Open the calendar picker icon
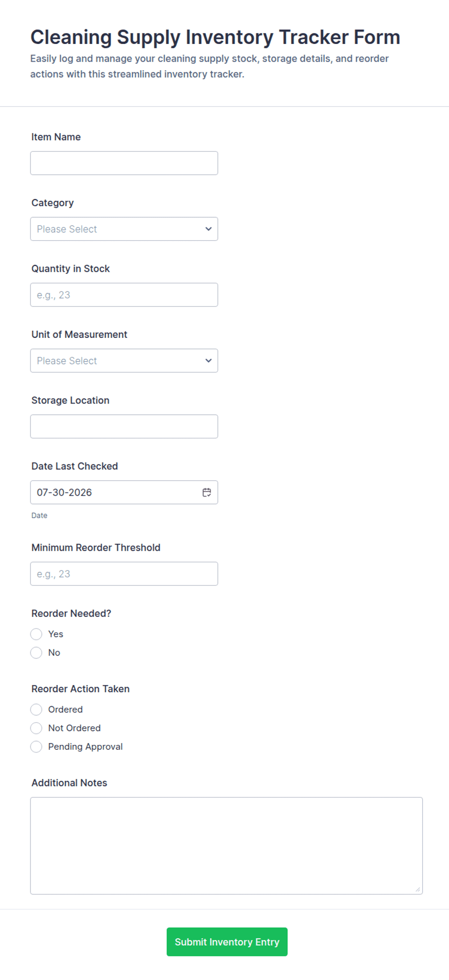Image resolution: width=449 pixels, height=980 pixels. (207, 492)
